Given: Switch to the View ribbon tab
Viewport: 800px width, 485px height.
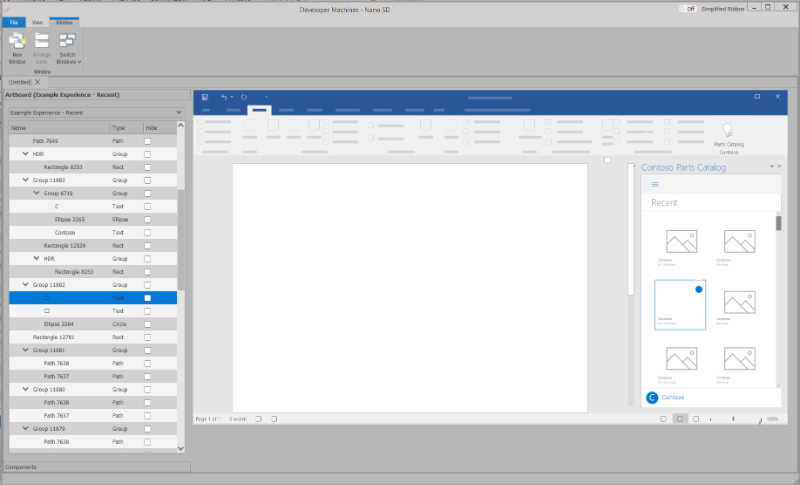Looking at the screenshot, I should point(37,21).
